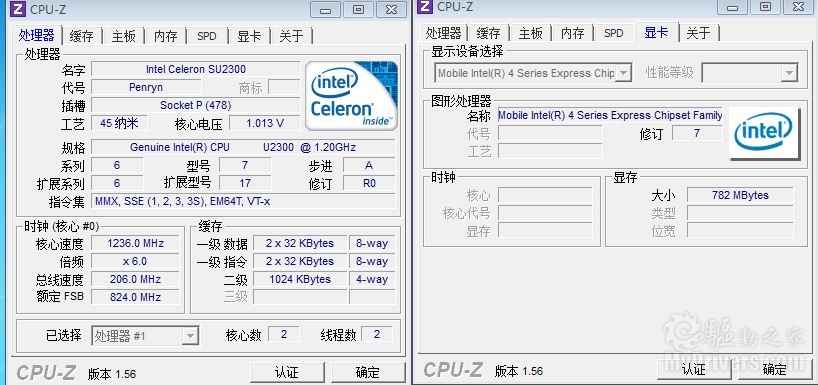Click the stepping value A
818x385 pixels.
tap(369, 165)
